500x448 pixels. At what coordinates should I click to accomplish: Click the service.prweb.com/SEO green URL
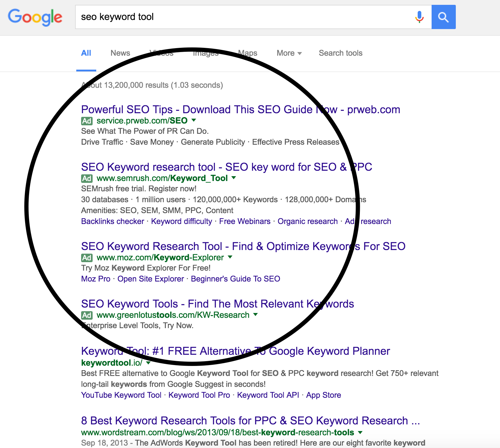click(x=142, y=120)
